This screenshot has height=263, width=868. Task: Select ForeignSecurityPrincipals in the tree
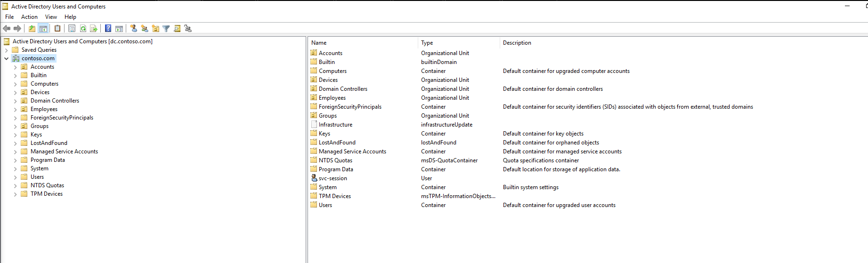coord(62,118)
